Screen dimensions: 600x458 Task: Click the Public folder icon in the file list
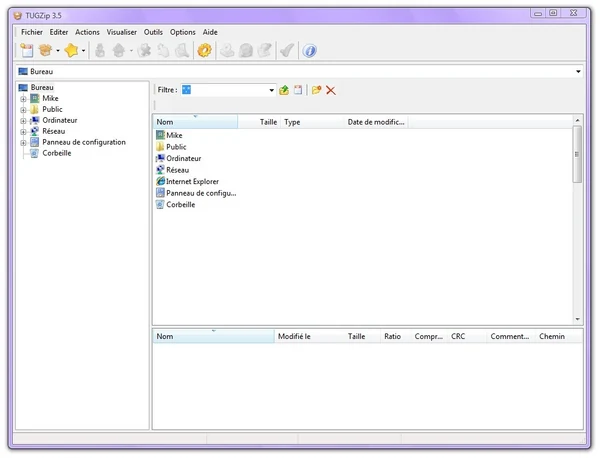coord(160,147)
